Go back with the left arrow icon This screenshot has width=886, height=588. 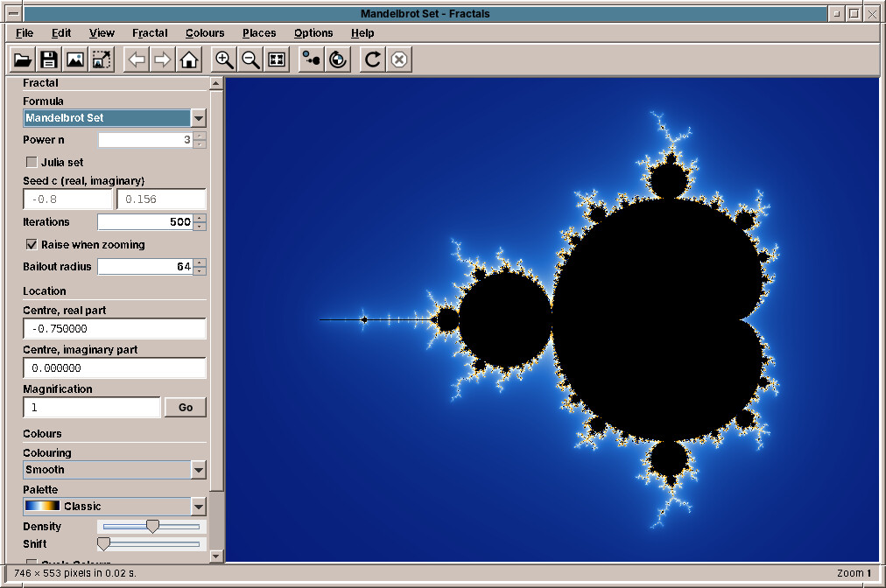coord(137,59)
